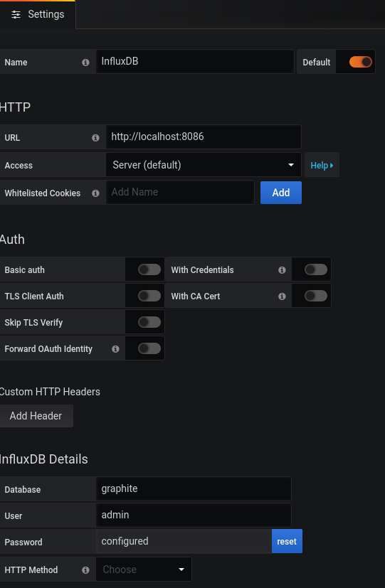Click the password reset button

(x=287, y=541)
